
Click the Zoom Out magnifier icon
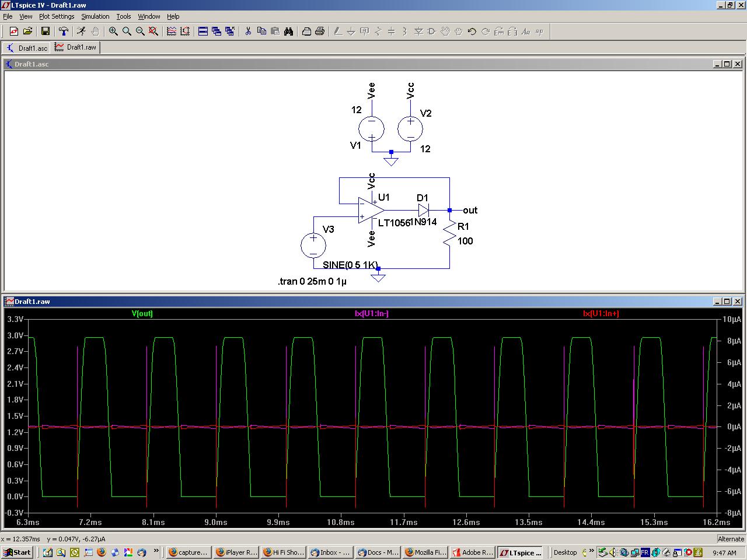pos(140,32)
